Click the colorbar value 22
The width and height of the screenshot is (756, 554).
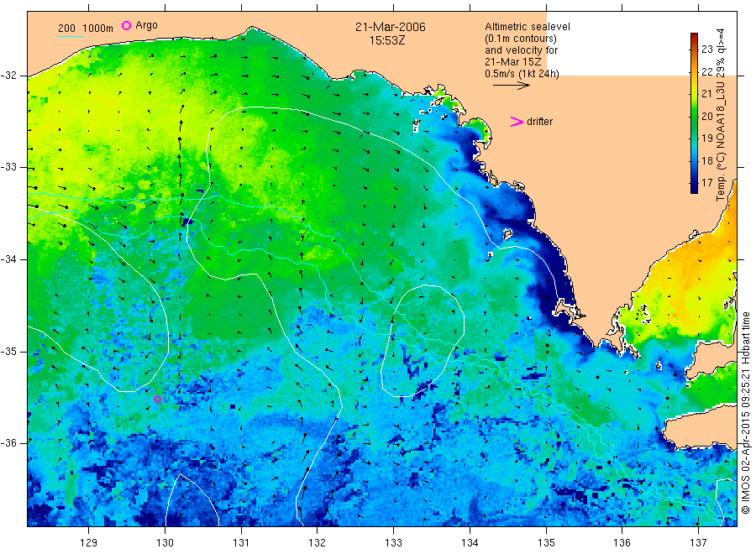[706, 72]
